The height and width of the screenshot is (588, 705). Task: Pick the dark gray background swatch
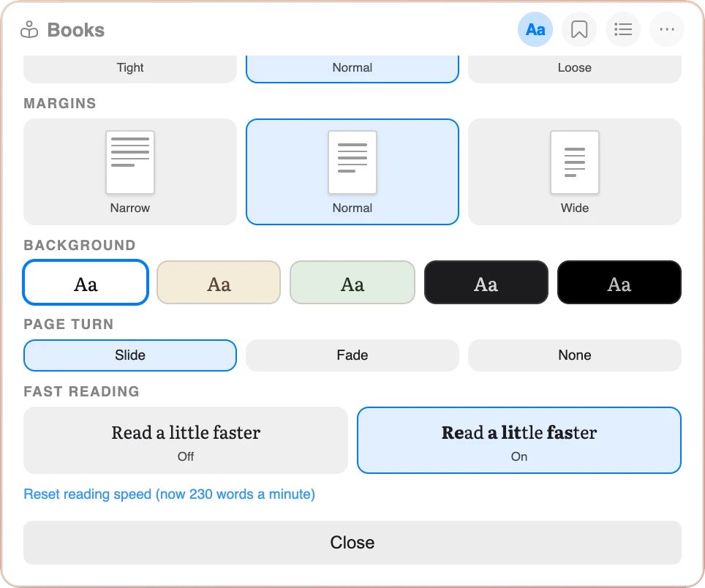coord(486,282)
